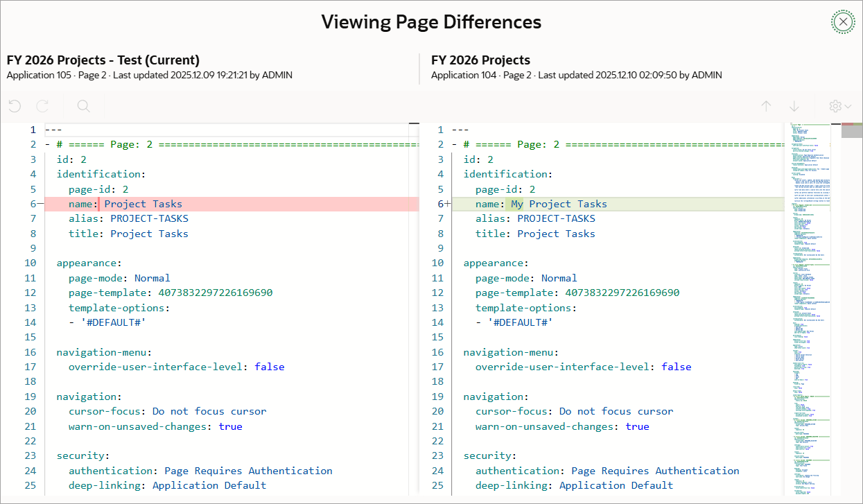Click 'appearance:' in left pane

coord(89,263)
